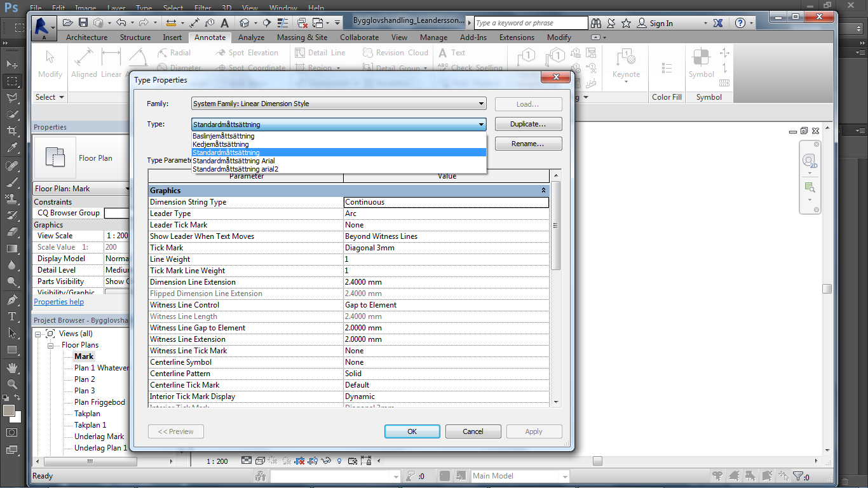Open the Massing & Site tab
This screenshot has height=488, width=868.
[302, 37]
